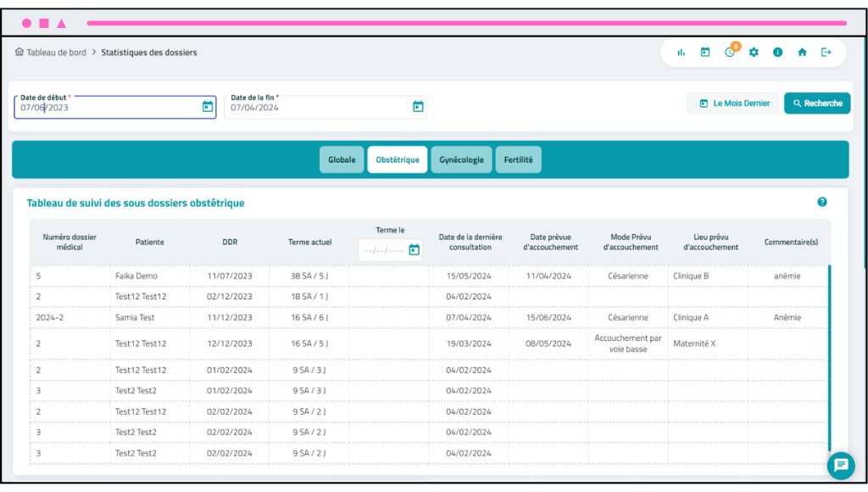Screen dimensions: 868x492
Task: Open the info icon in top toolbar
Action: click(778, 53)
